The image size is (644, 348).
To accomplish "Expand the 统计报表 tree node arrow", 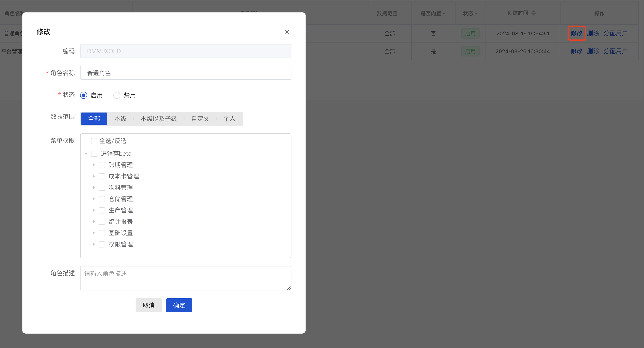I will click(94, 222).
